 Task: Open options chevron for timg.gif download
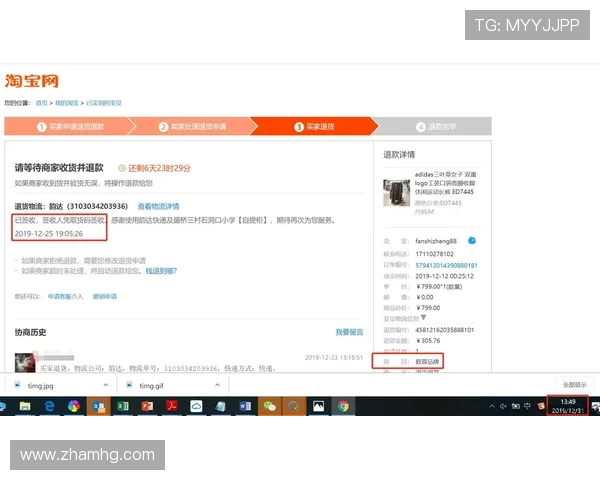[217, 385]
